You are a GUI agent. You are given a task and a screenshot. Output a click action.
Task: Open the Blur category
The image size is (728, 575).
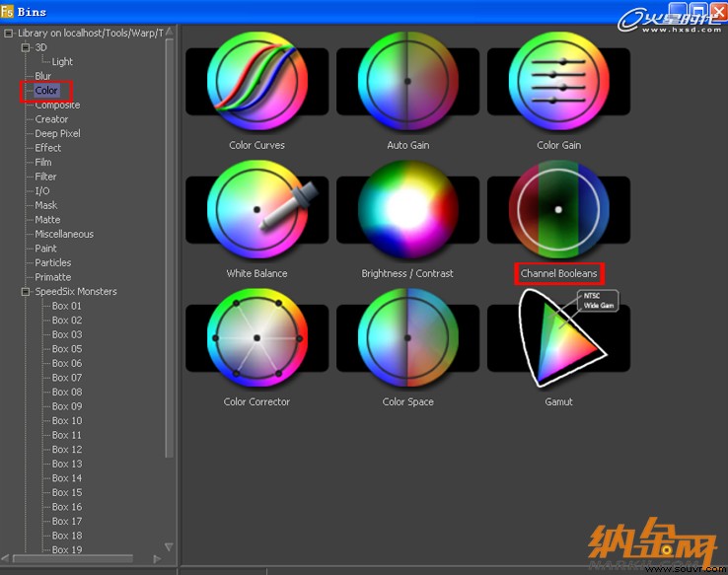[42, 76]
